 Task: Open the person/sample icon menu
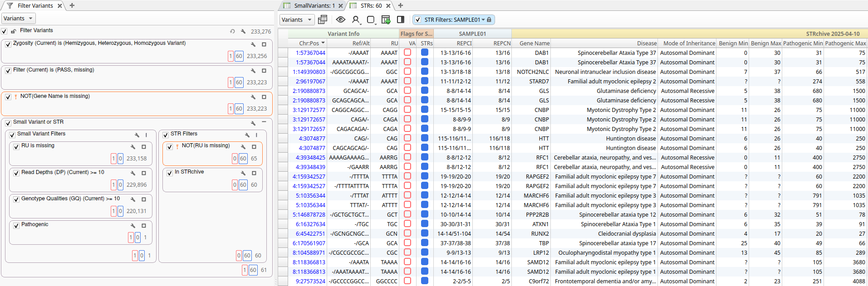tap(356, 19)
